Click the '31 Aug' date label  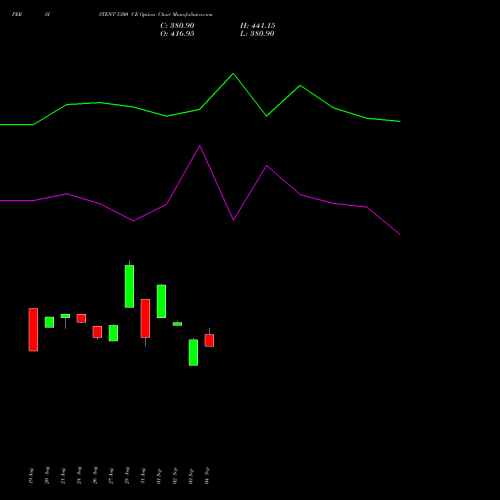[143, 476]
